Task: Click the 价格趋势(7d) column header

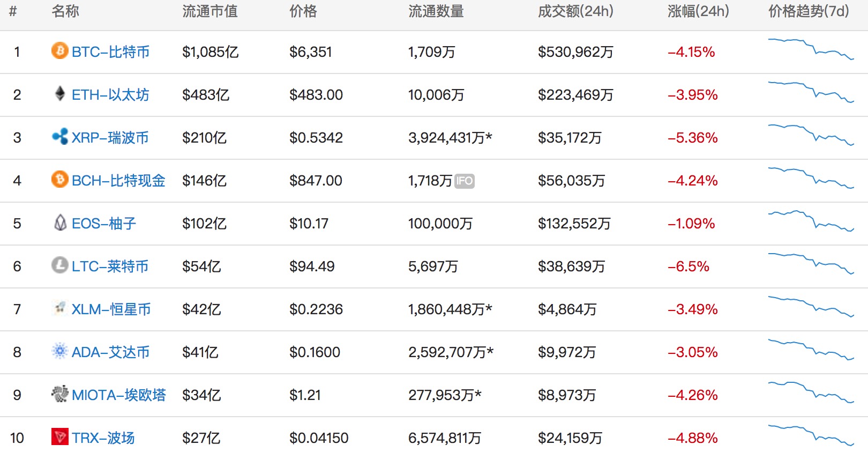Action: (x=809, y=11)
